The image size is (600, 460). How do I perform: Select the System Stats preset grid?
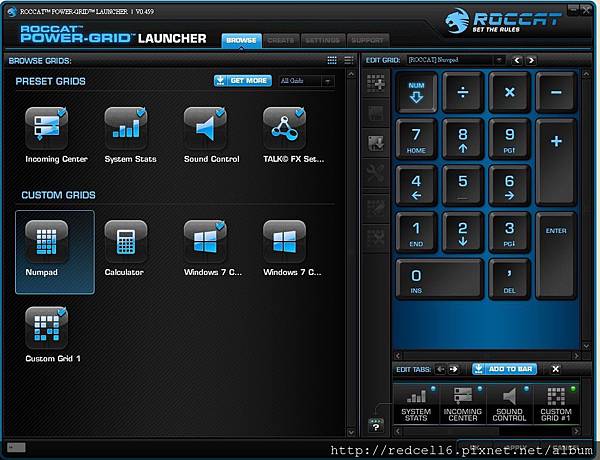pyautogui.click(x=126, y=128)
